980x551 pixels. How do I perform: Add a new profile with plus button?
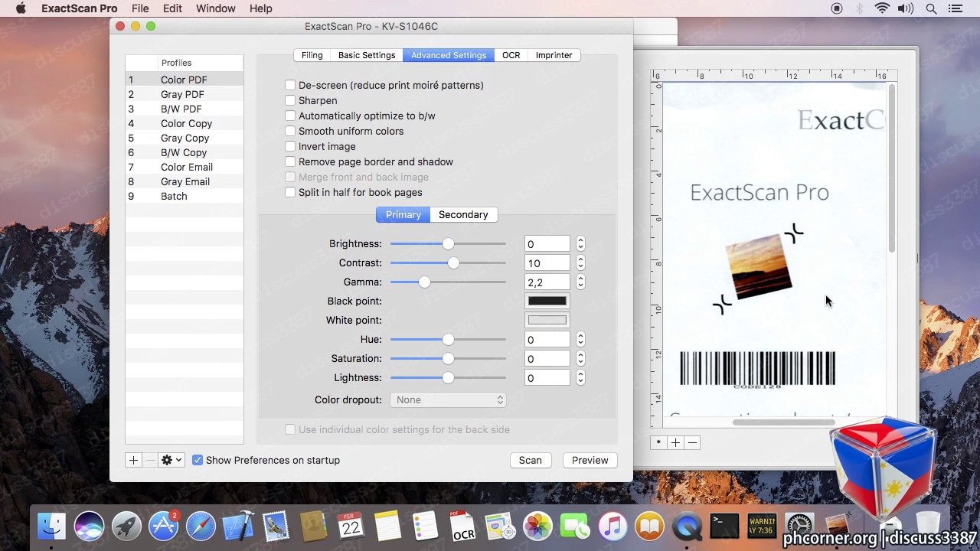click(133, 460)
